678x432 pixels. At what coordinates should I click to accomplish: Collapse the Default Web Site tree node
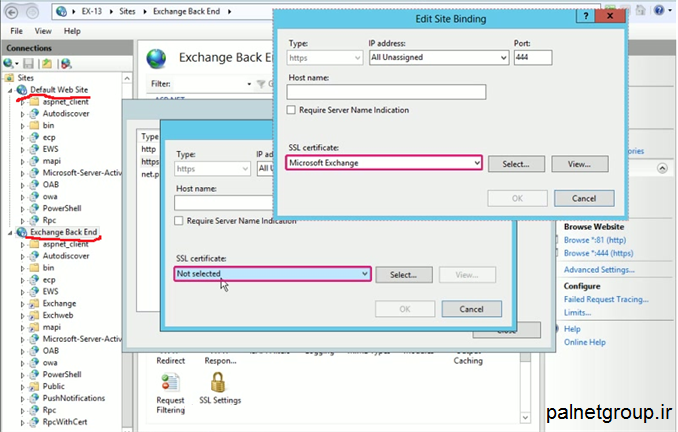pyautogui.click(x=10, y=90)
